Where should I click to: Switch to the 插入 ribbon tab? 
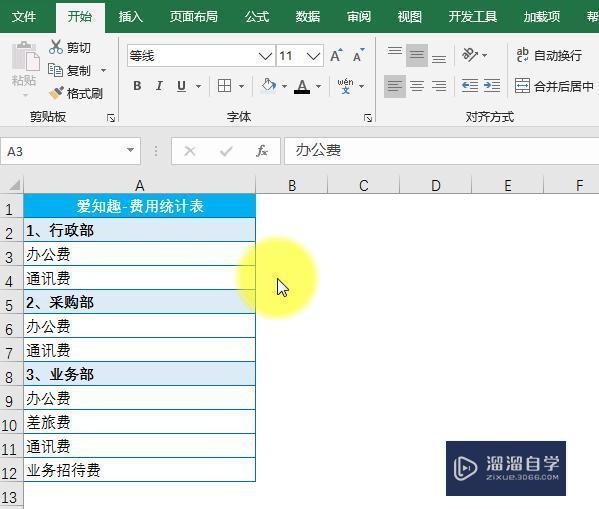[131, 16]
